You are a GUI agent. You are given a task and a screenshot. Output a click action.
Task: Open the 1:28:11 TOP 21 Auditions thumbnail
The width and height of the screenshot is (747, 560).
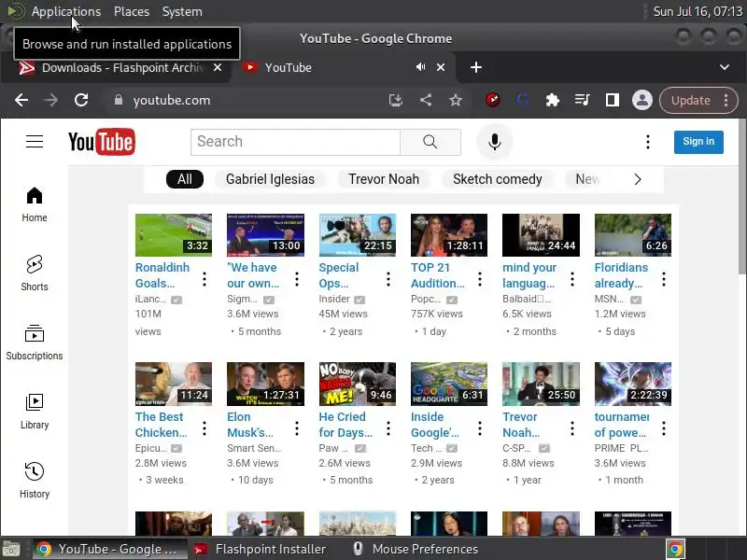(449, 235)
